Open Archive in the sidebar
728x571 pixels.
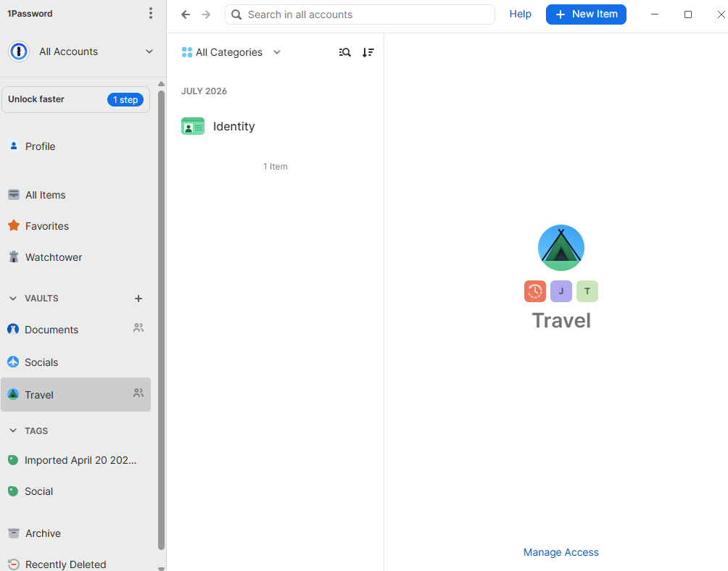pos(75,533)
